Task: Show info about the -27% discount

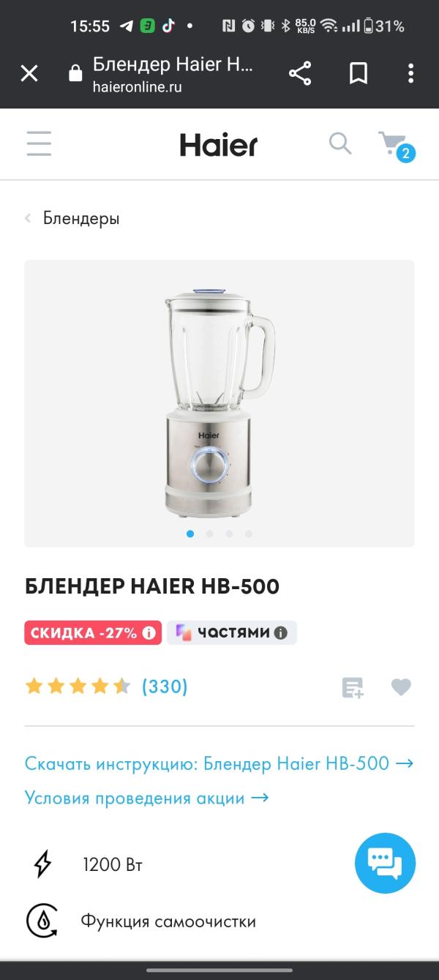Action: (149, 633)
